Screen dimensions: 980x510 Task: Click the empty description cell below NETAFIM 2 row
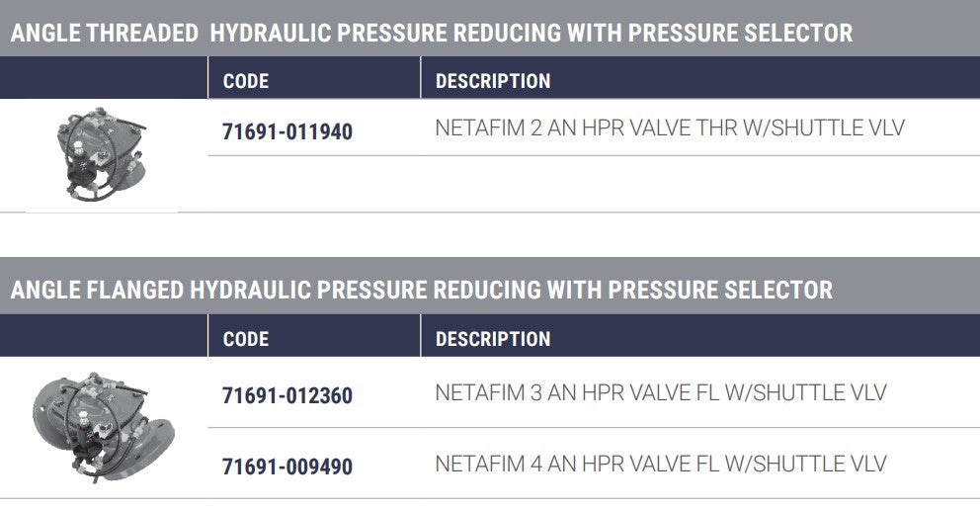699,185
